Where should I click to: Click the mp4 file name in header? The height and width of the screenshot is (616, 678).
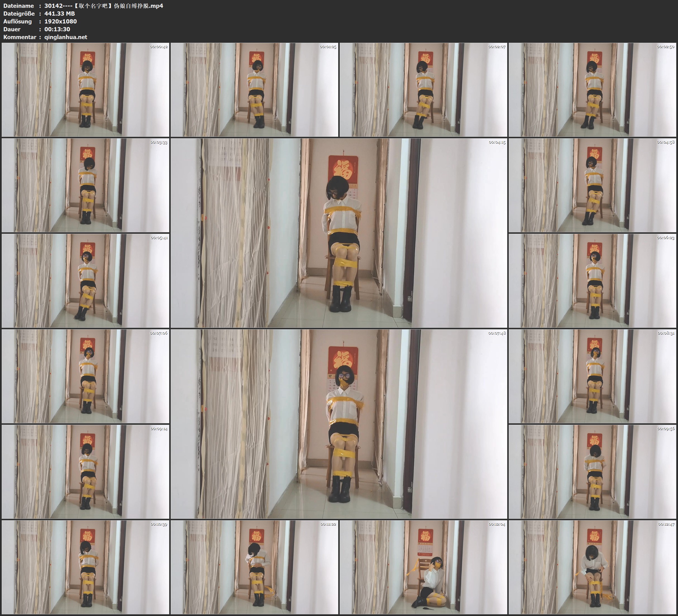pyautogui.click(x=104, y=6)
